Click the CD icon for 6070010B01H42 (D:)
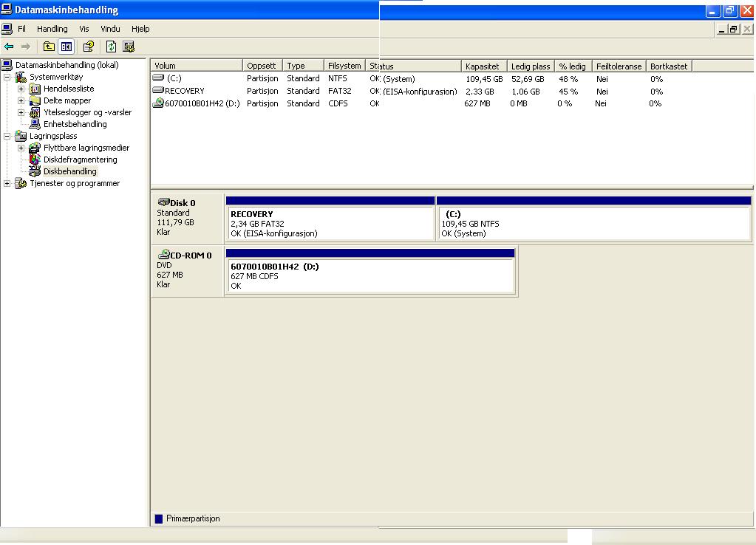The image size is (756, 545). [158, 103]
